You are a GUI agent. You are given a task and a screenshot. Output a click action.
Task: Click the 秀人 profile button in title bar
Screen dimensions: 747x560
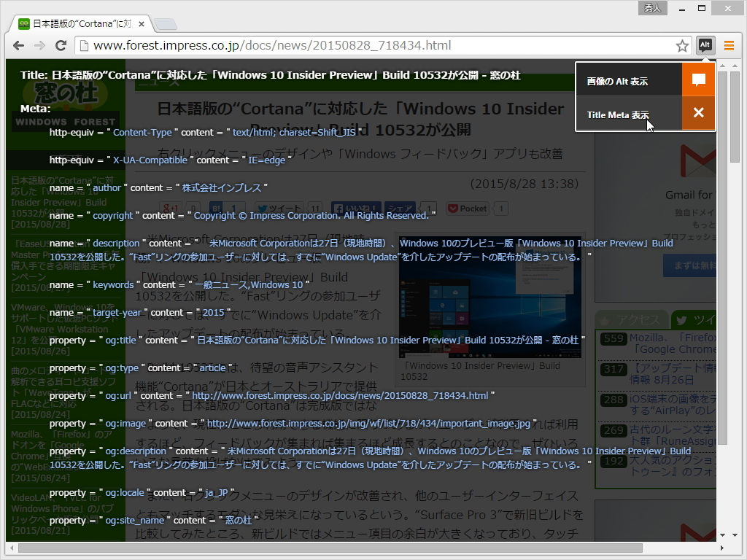tap(652, 8)
